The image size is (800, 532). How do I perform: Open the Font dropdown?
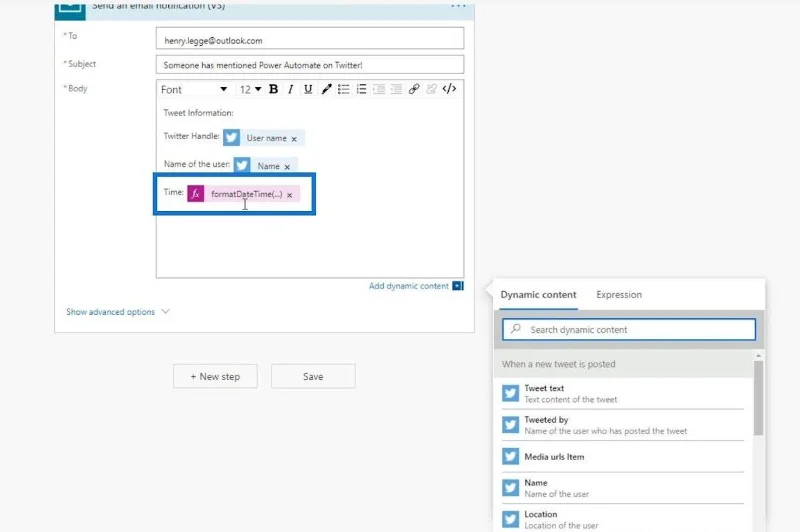pos(194,89)
